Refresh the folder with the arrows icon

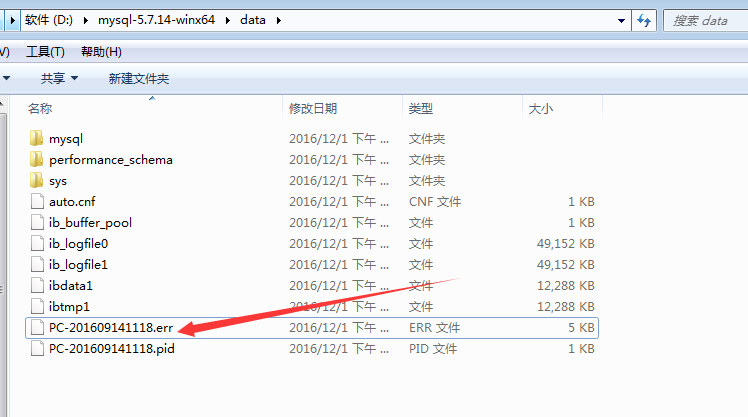644,21
